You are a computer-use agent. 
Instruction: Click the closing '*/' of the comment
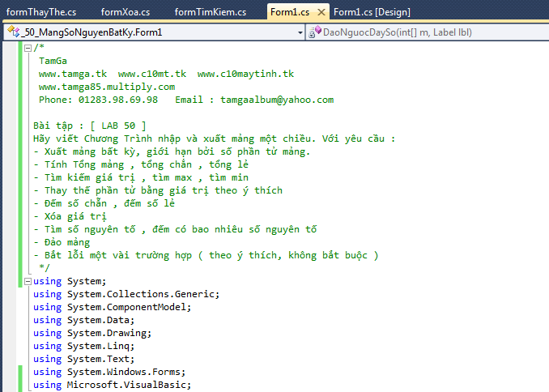45,268
